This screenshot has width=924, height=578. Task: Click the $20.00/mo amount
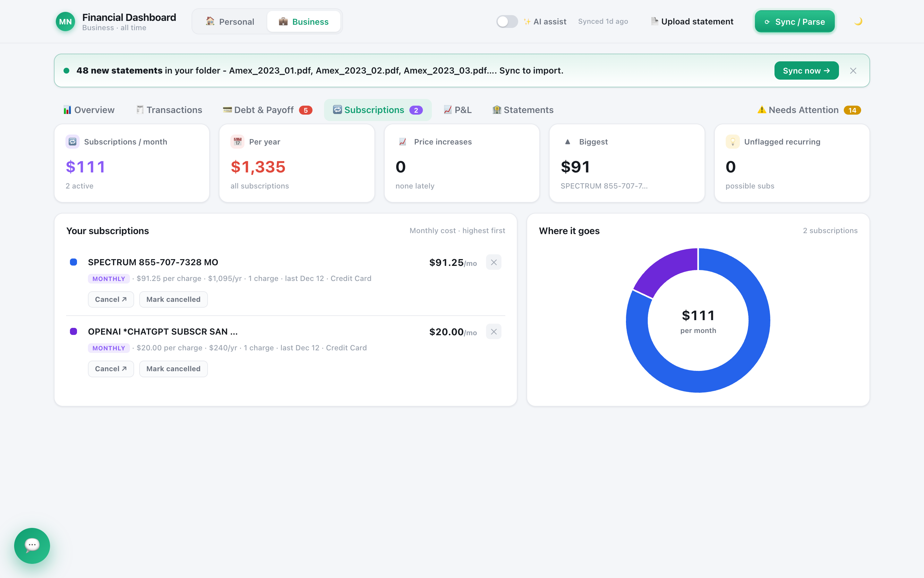tap(453, 332)
